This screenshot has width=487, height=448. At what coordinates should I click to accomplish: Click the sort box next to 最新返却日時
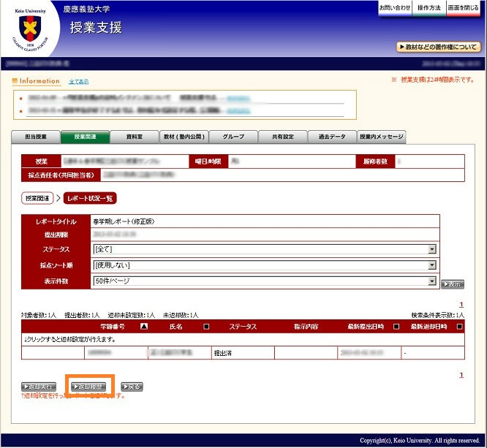(459, 327)
